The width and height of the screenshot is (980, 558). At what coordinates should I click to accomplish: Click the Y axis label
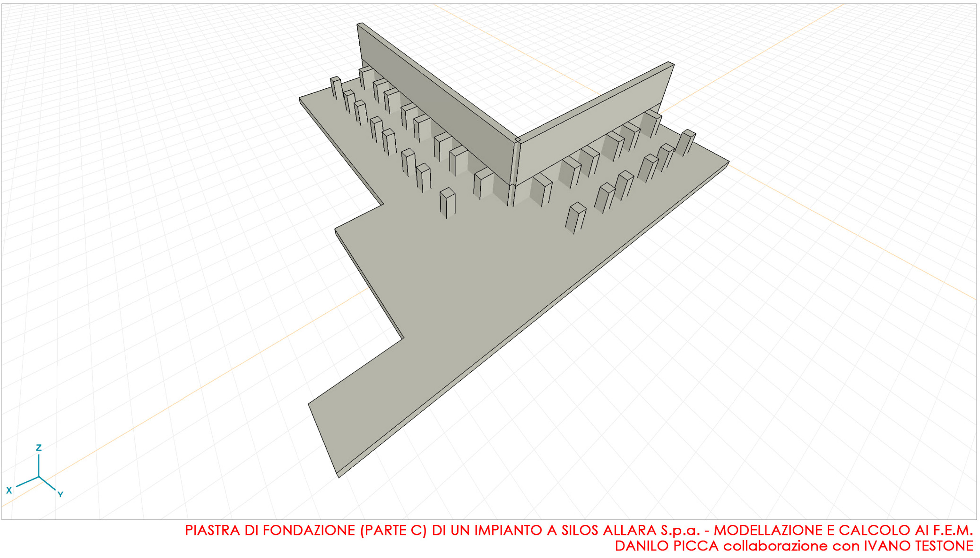60,494
